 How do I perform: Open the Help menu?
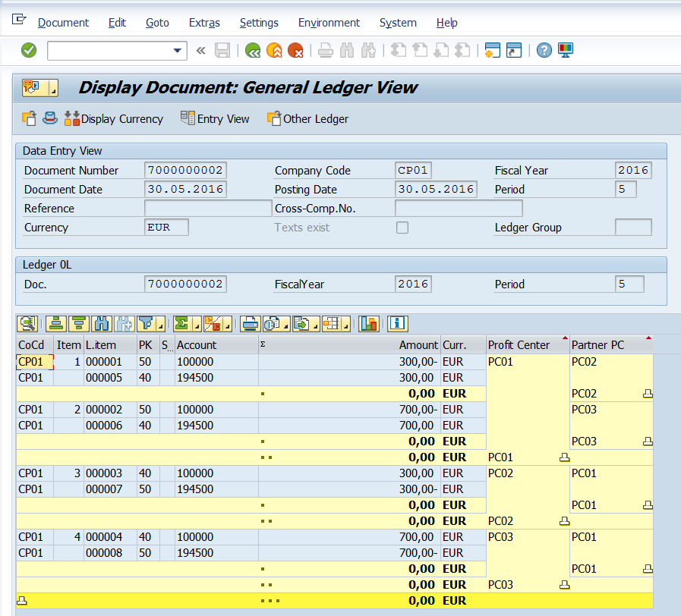coord(446,23)
